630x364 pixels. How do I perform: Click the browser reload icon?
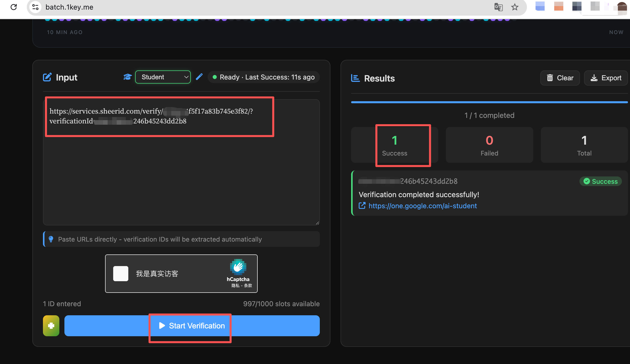coord(14,7)
